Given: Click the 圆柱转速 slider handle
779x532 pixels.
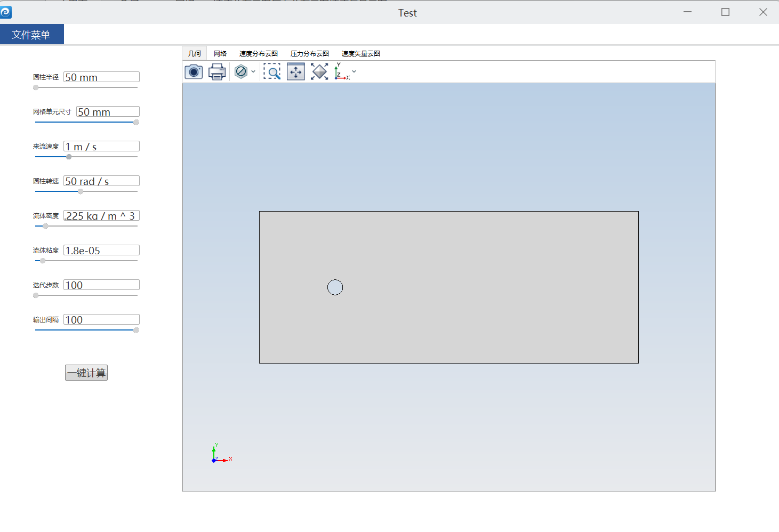Looking at the screenshot, I should 81,191.
